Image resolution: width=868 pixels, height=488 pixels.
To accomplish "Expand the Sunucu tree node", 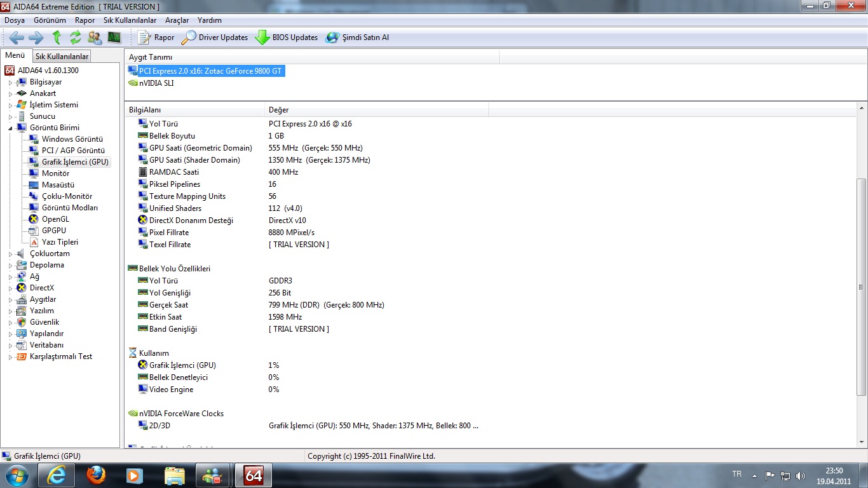I will 10,117.
